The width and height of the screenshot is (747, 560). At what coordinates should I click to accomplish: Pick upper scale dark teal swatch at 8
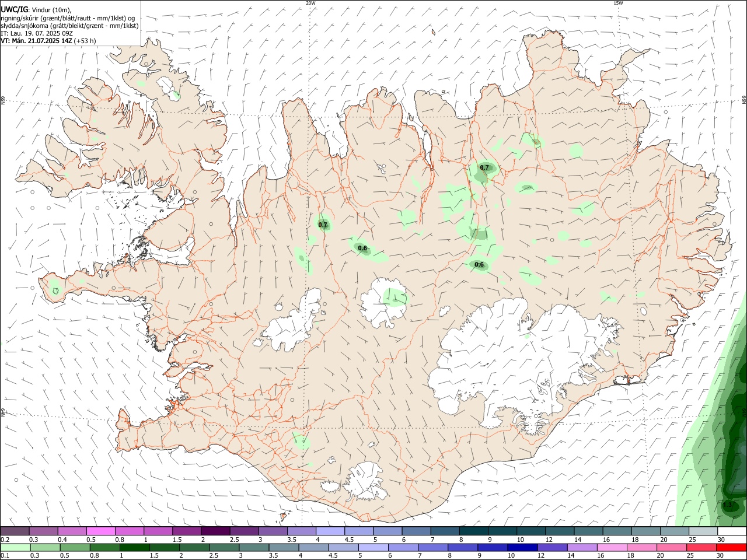(474, 531)
